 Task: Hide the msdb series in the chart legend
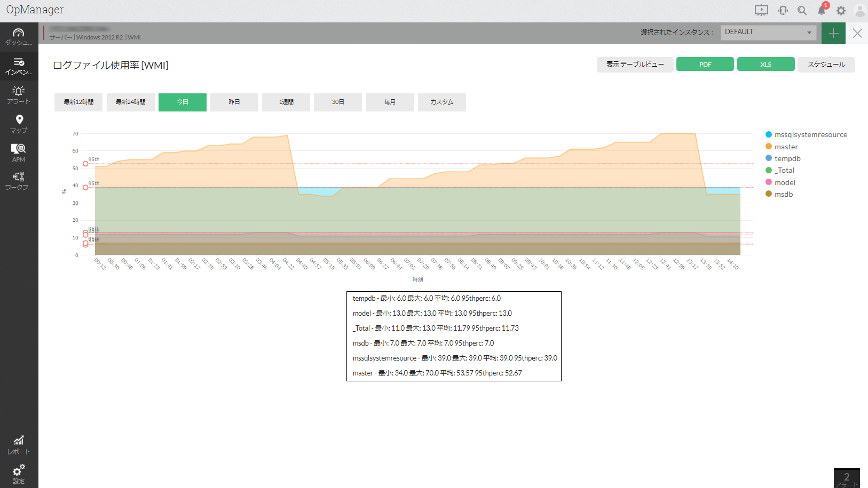pyautogui.click(x=782, y=194)
